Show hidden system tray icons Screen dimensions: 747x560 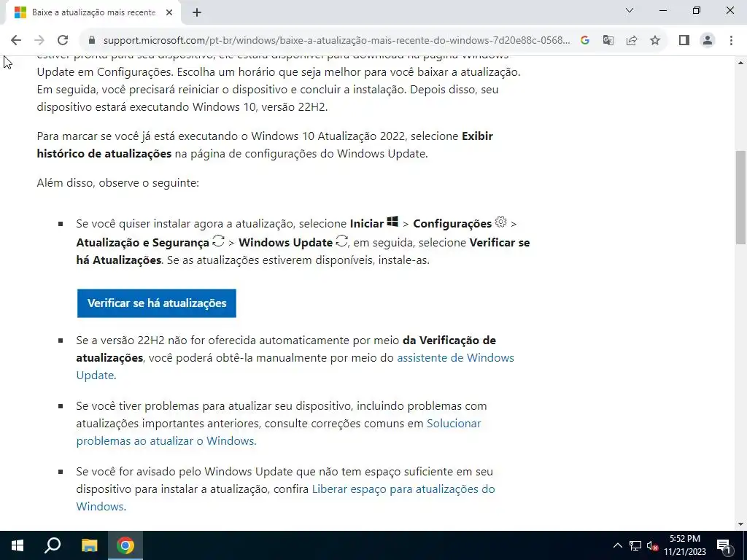[617, 545]
